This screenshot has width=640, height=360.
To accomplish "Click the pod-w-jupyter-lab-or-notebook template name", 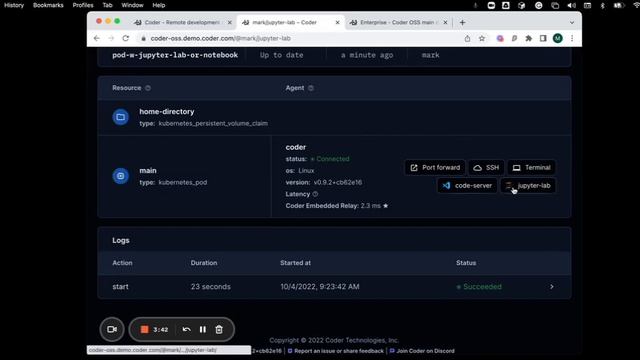I will click(175, 55).
